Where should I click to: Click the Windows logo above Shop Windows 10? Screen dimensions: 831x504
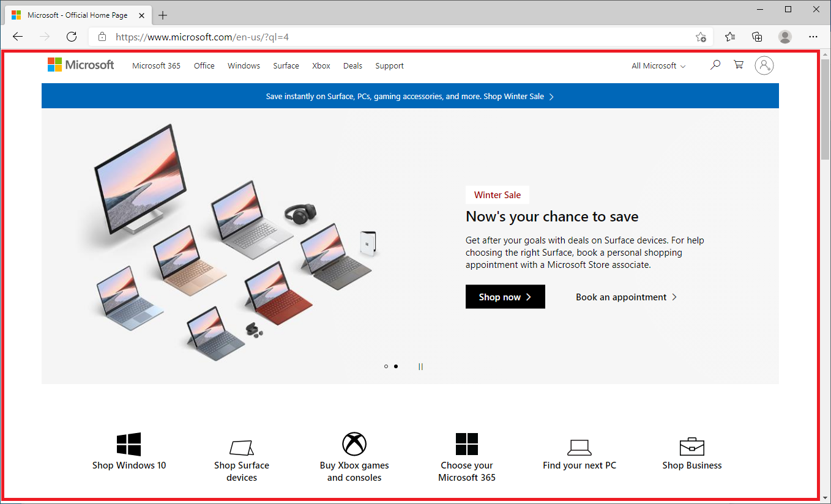tap(129, 444)
